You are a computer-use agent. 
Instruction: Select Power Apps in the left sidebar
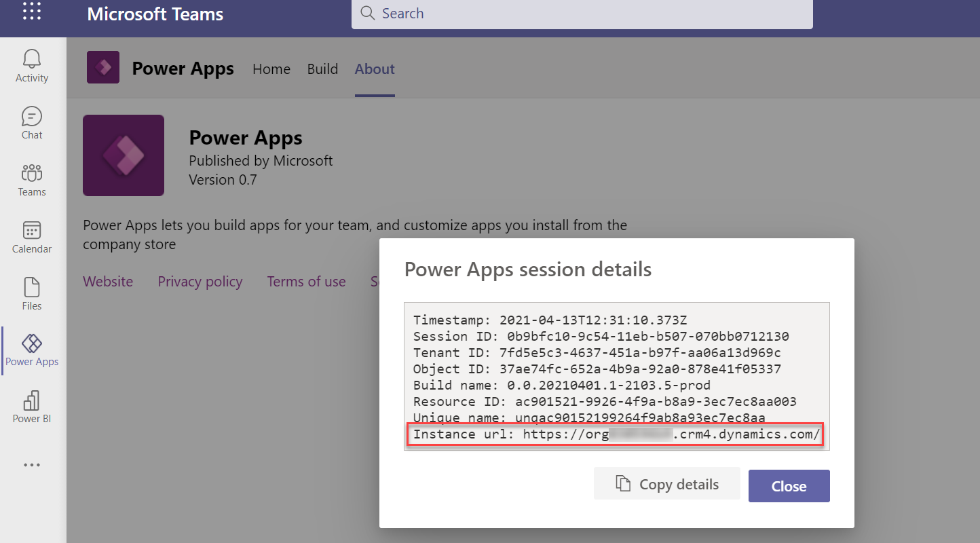32,350
